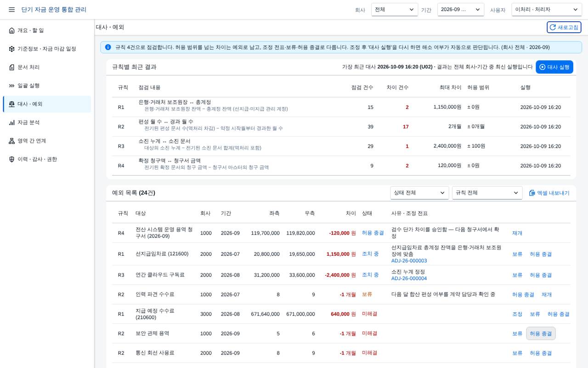Click 보류 for 보안 관제 용역 row

click(517, 333)
